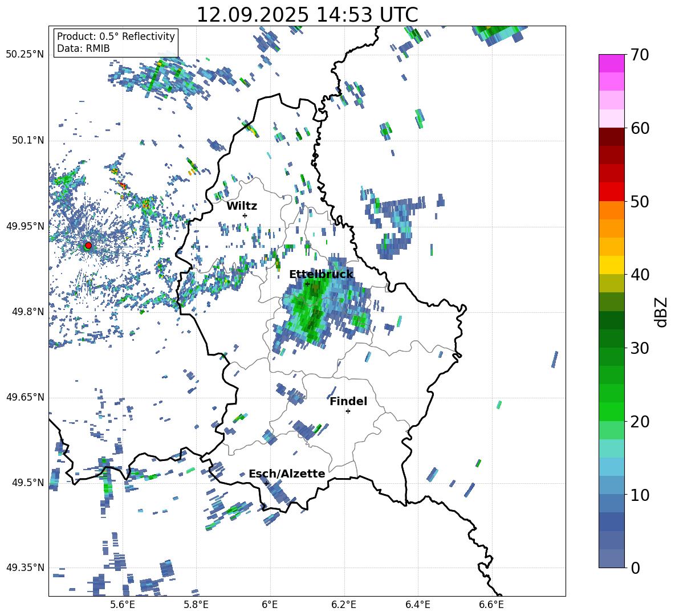Click the 60 colorbar tick label
The height and width of the screenshot is (616, 675).
tap(640, 128)
